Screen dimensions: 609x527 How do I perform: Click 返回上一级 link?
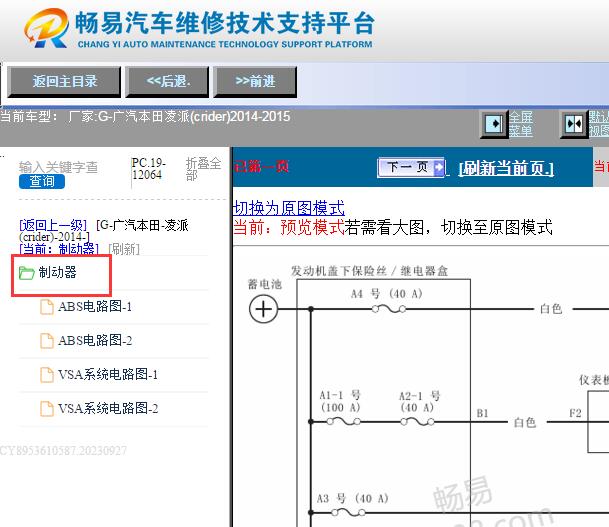[53, 225]
